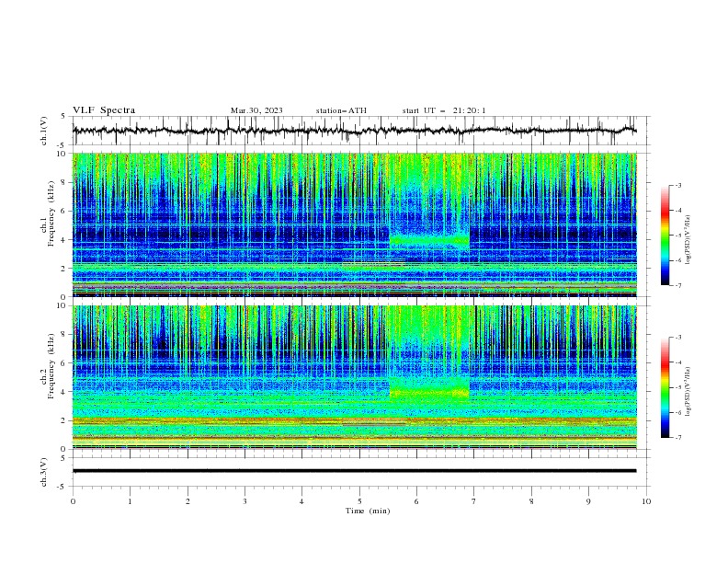Click time axis tick label "5"

pos(359,501)
